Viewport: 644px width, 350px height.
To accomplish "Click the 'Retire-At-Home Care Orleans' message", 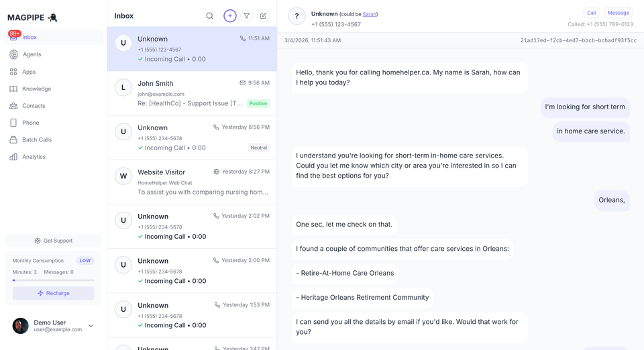I will click(x=345, y=274).
